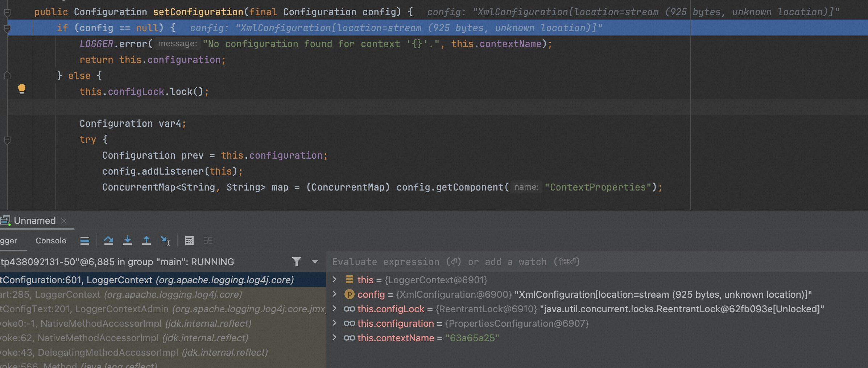Click 'config.addListener(this);' line

[x=173, y=171]
